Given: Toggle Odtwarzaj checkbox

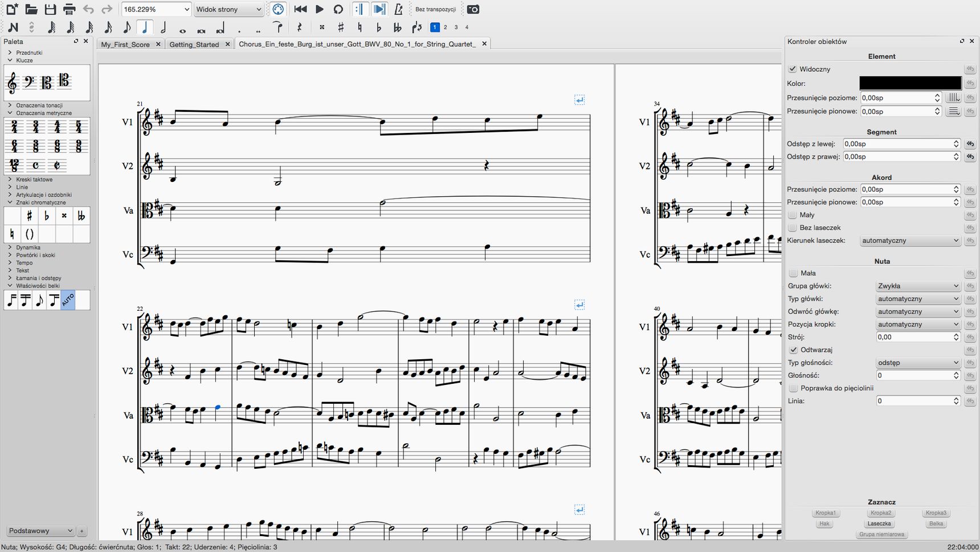Looking at the screenshot, I should [x=793, y=350].
